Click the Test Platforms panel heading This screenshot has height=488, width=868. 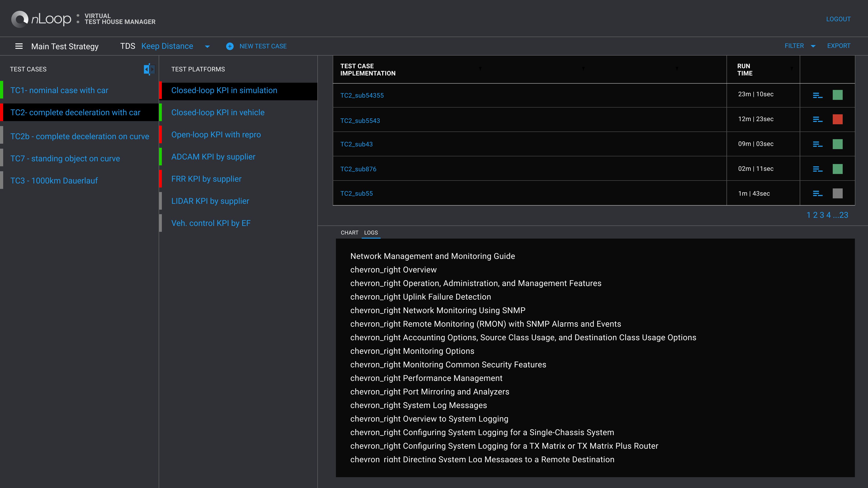pyautogui.click(x=198, y=69)
